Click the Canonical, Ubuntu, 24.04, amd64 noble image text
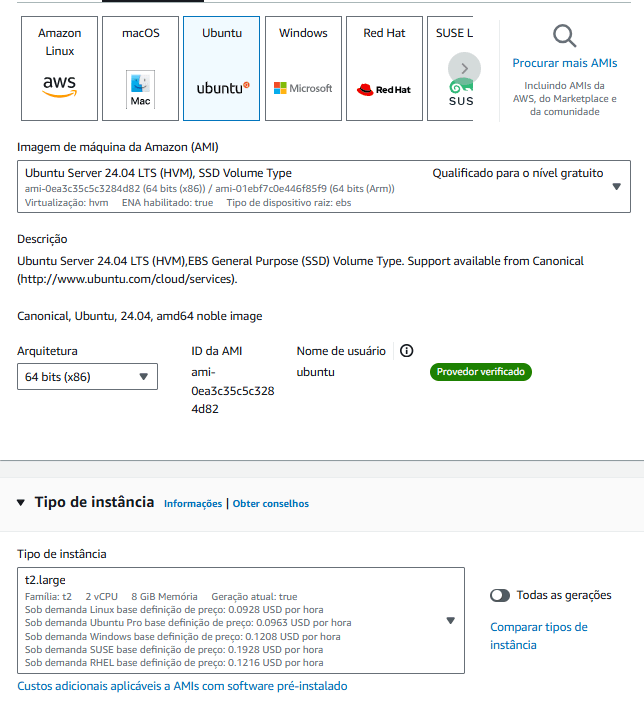 point(140,316)
